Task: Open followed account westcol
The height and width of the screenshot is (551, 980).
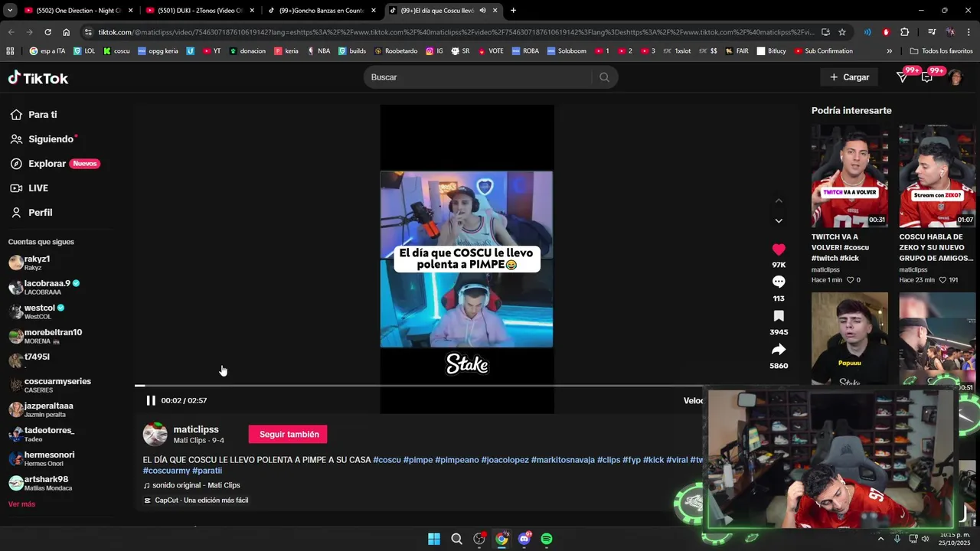Action: [x=36, y=311]
